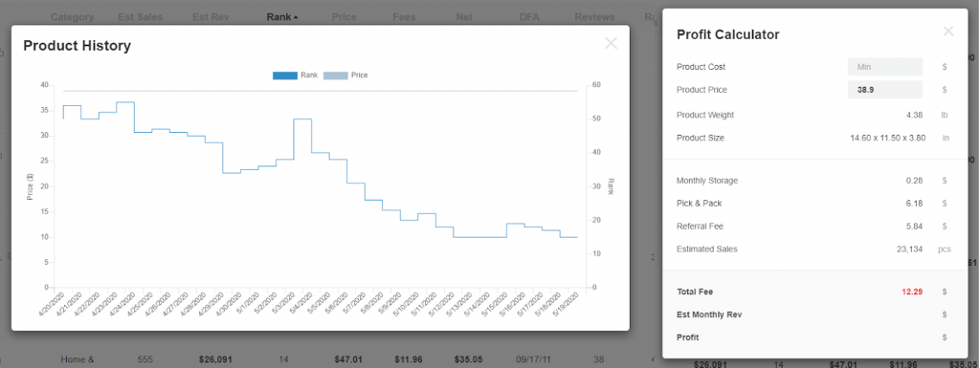Sort by the Price column header

(344, 17)
